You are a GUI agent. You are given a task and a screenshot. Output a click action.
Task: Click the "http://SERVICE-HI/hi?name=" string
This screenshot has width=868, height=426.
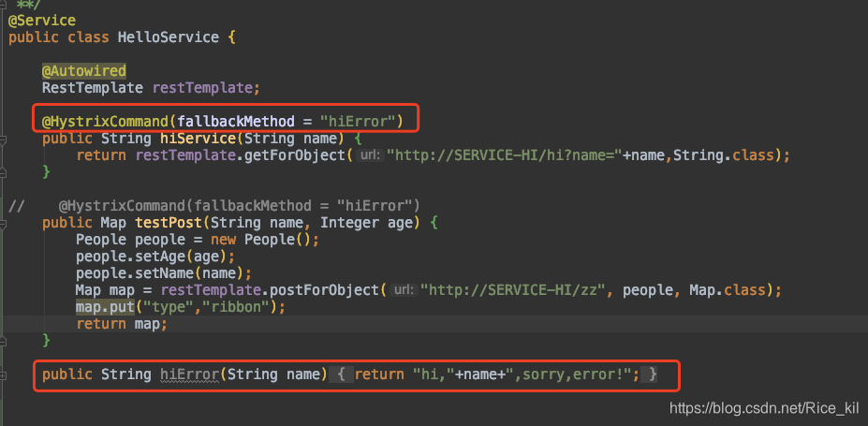click(x=505, y=155)
